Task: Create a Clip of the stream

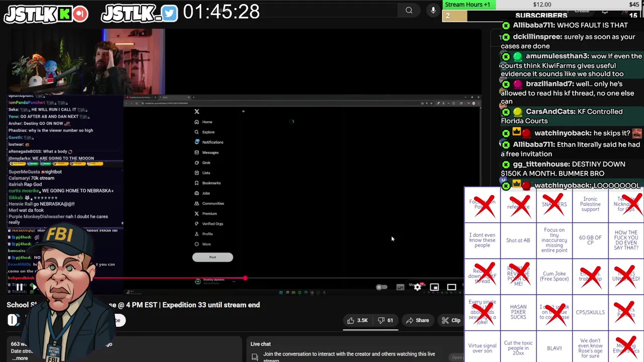Action: click(x=451, y=320)
